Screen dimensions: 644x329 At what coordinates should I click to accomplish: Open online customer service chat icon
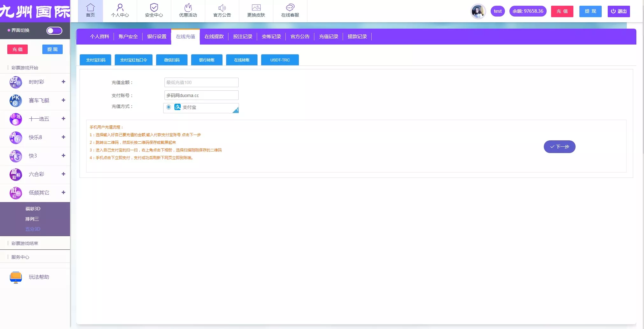tap(290, 8)
